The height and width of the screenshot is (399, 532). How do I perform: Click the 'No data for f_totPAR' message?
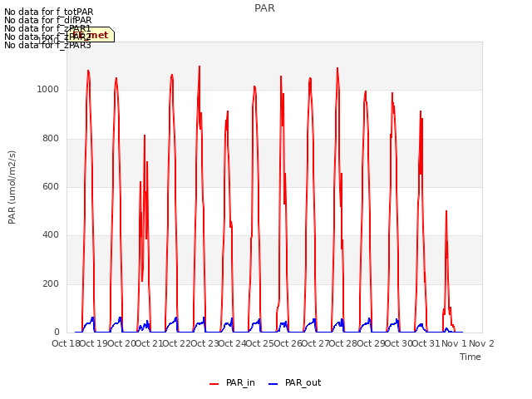point(48,12)
